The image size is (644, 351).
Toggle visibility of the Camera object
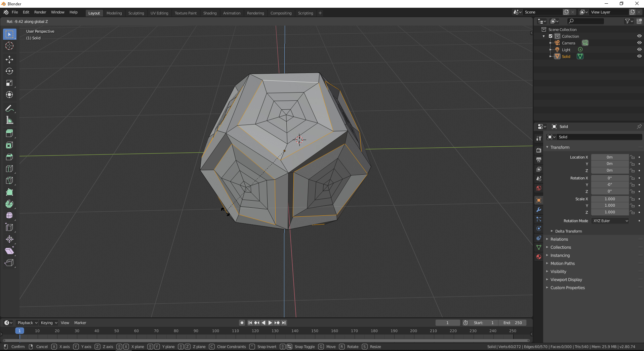[639, 42]
